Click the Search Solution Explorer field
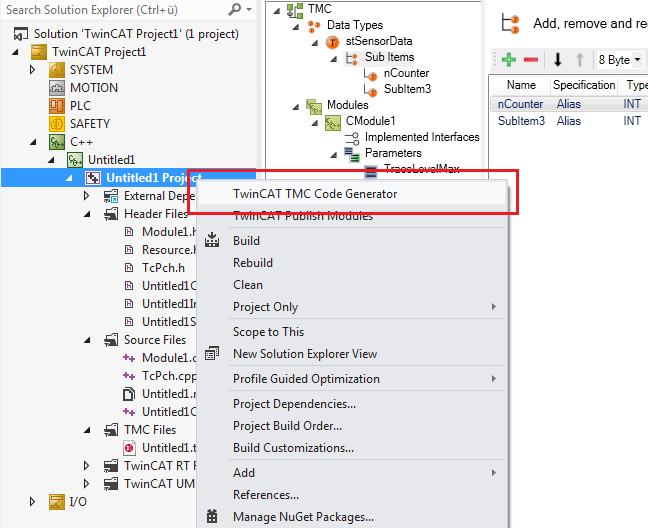This screenshot has height=528, width=648. click(114, 10)
